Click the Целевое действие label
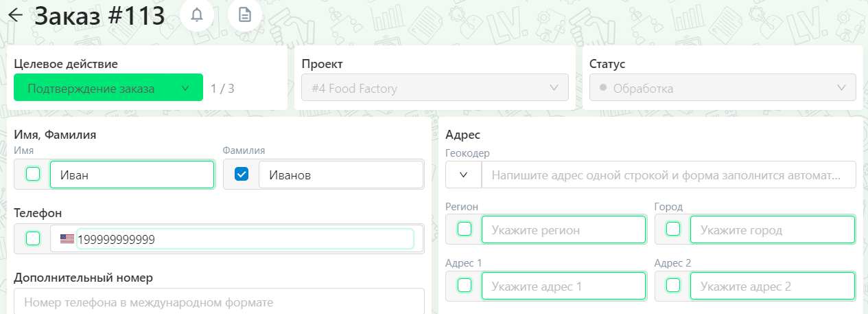The height and width of the screenshot is (314, 868). pyautogui.click(x=66, y=64)
